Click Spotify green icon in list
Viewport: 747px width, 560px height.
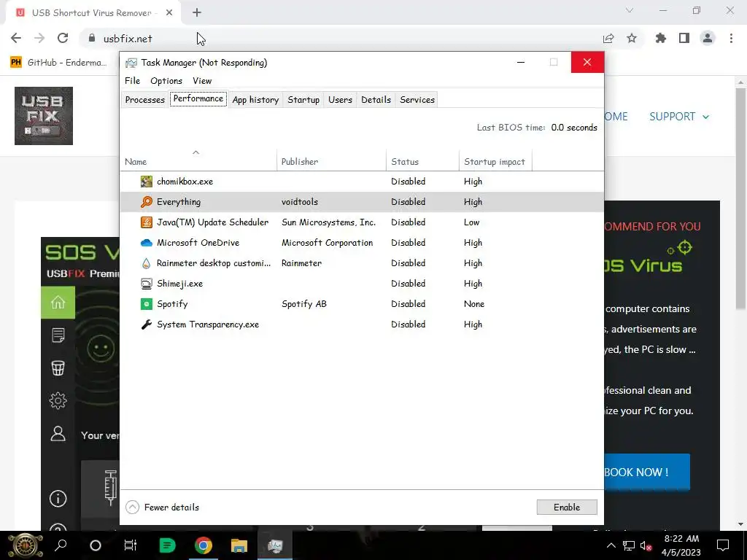146,304
